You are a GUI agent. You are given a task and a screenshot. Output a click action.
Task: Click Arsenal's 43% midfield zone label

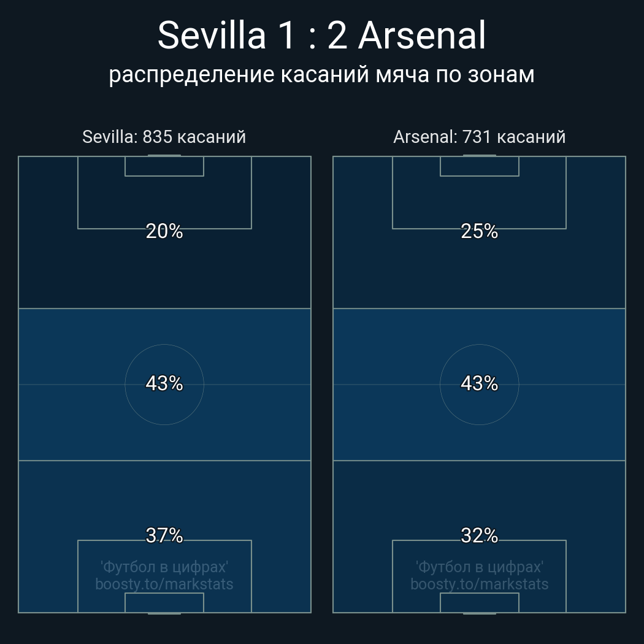tap(479, 383)
